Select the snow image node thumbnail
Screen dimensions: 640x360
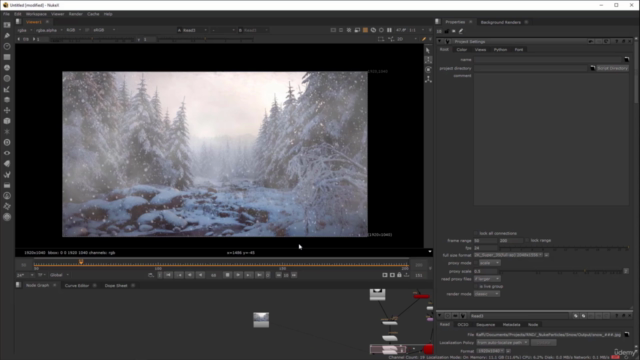click(x=261, y=320)
